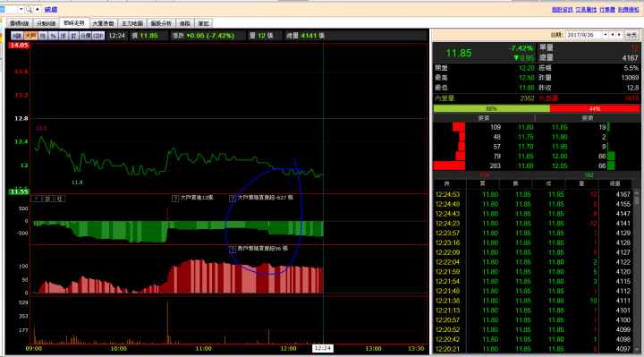Switch to the 個股分析 tab
Viewport: 644px width, 357px height.
pyautogui.click(x=161, y=23)
